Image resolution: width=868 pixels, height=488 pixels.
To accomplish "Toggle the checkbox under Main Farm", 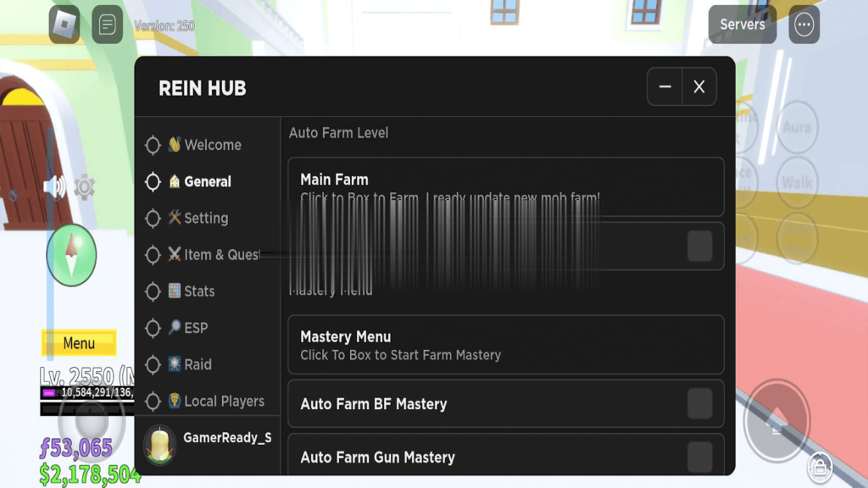I will click(699, 247).
